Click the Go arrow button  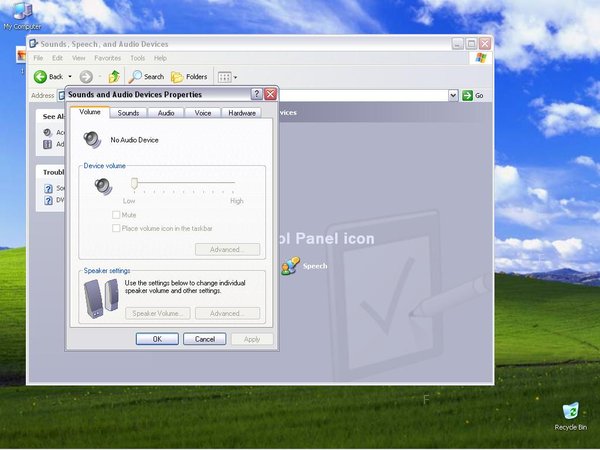pyautogui.click(x=473, y=96)
